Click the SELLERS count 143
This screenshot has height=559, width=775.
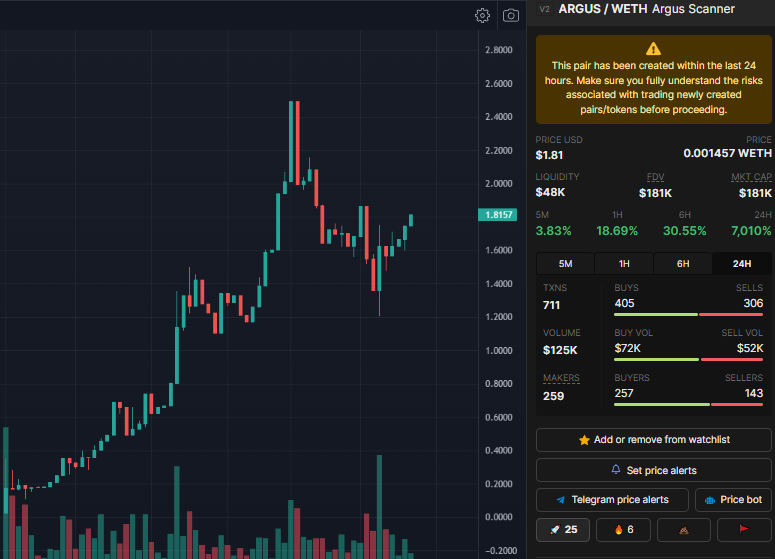click(754, 393)
